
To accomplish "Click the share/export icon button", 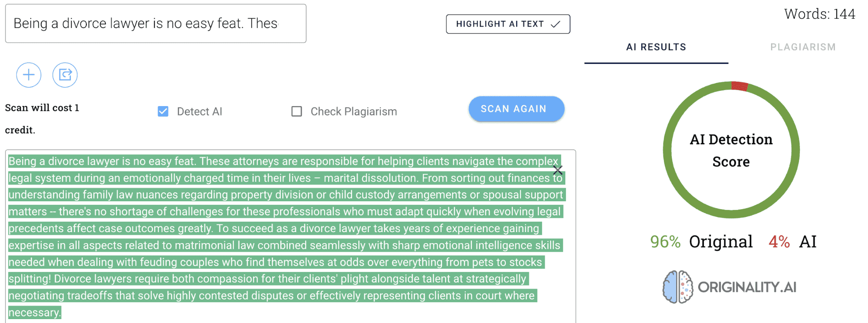I will pyautogui.click(x=65, y=75).
